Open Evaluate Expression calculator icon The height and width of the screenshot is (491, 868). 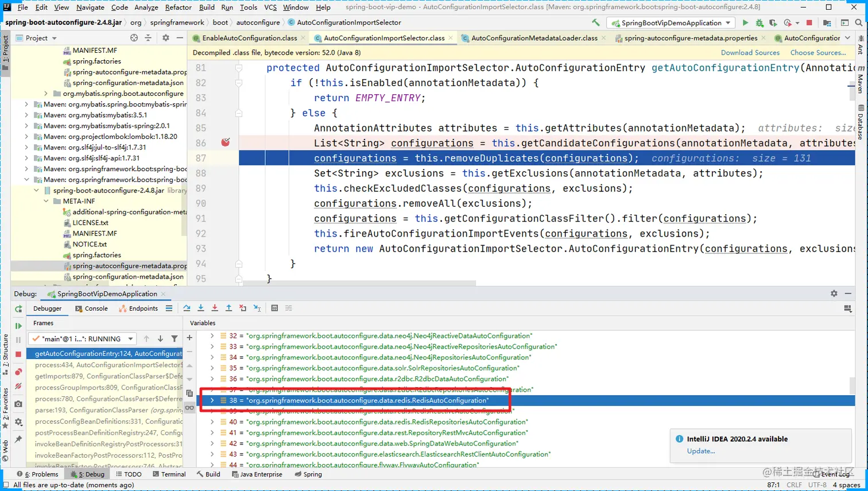point(274,308)
